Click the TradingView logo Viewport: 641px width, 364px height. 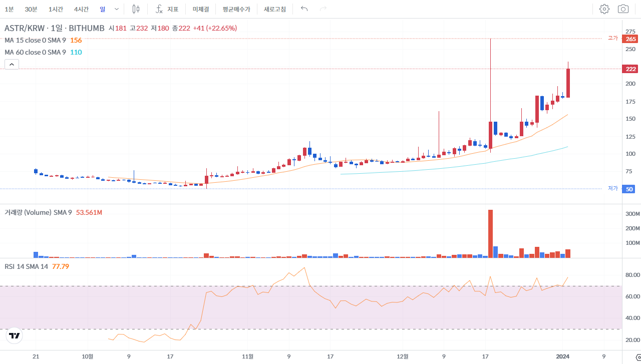pos(15,336)
